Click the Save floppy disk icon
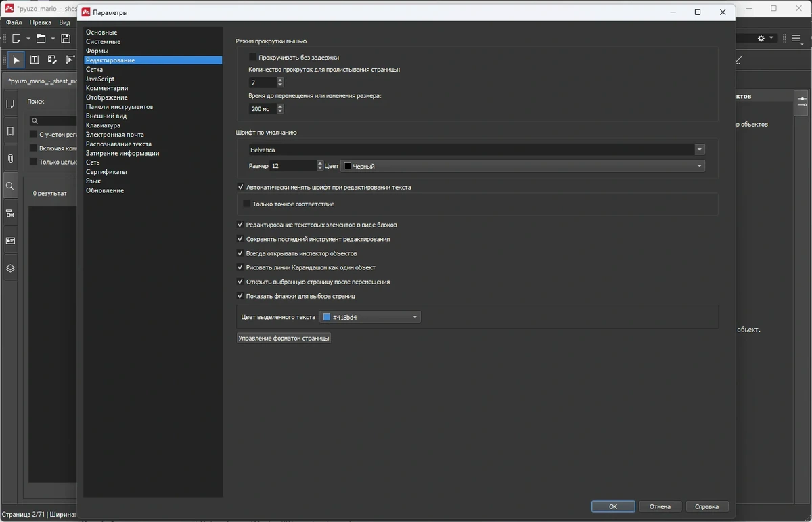812x522 pixels. [x=66, y=39]
